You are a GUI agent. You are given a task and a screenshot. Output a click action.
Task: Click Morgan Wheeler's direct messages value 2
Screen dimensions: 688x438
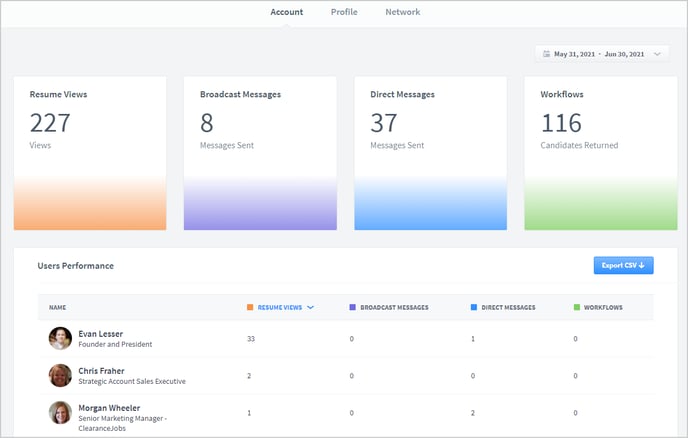(473, 413)
